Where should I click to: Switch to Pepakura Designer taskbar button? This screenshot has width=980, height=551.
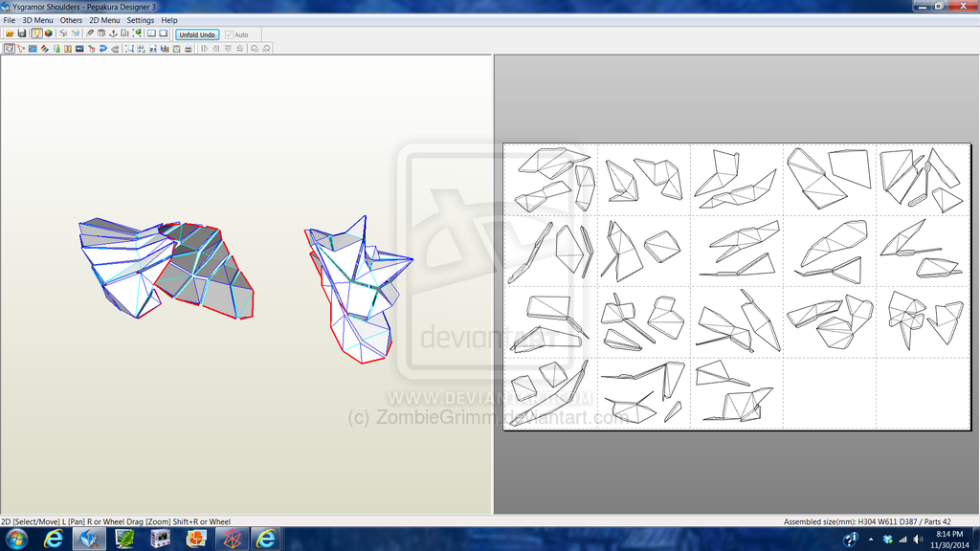(x=89, y=539)
